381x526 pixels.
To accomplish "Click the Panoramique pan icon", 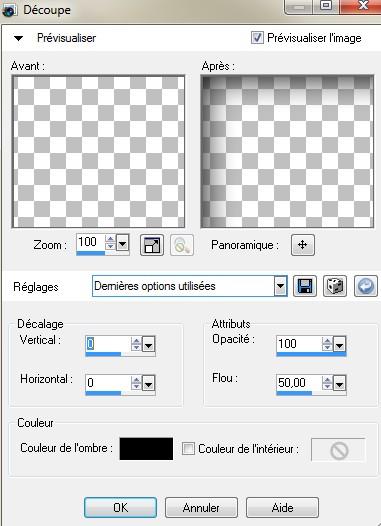I will (303, 245).
